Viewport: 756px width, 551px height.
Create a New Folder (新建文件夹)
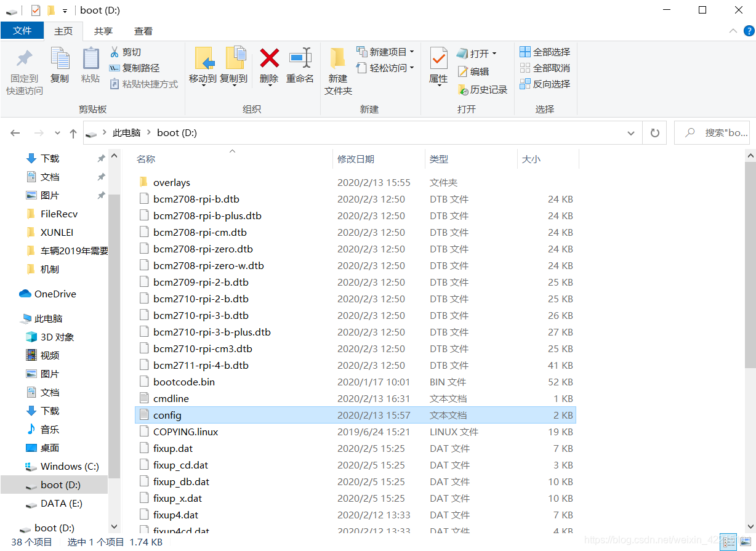pyautogui.click(x=338, y=71)
